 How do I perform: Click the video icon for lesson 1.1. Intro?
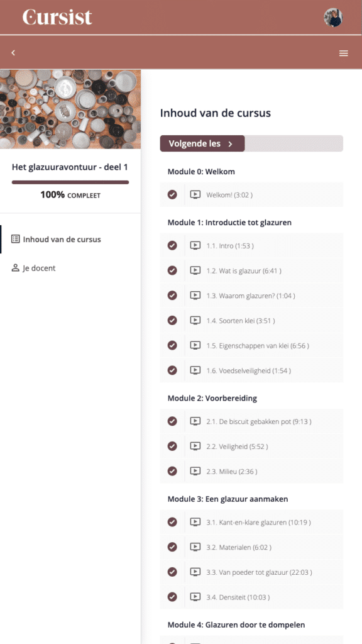tap(195, 245)
